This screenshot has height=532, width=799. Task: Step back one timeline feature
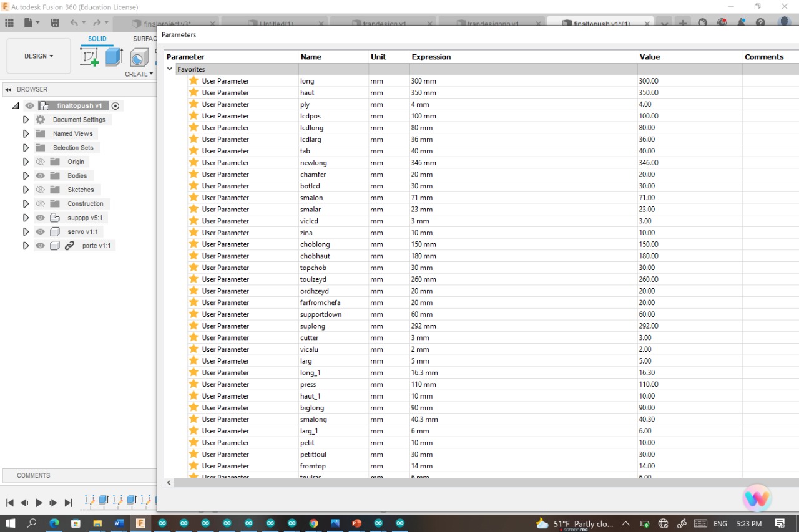point(24,503)
